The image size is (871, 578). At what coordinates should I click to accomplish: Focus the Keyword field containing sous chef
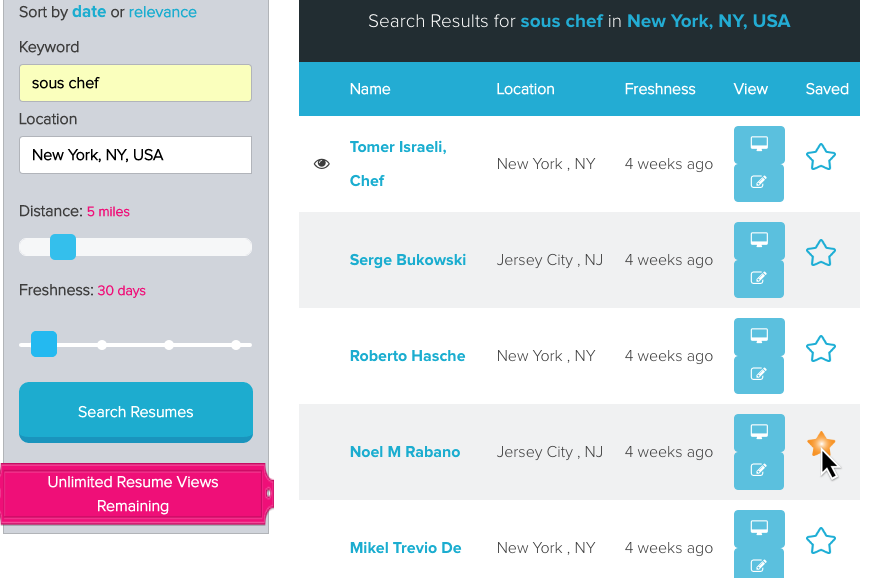(x=136, y=83)
